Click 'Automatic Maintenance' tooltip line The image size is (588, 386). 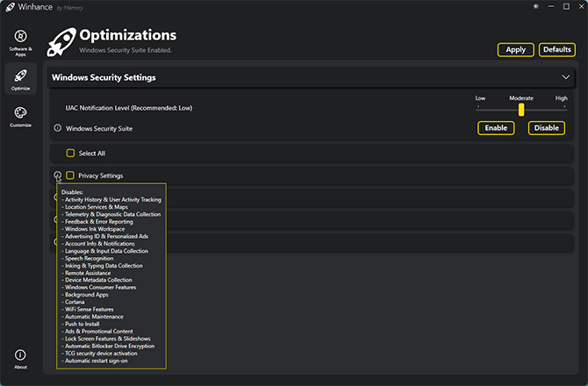click(94, 317)
